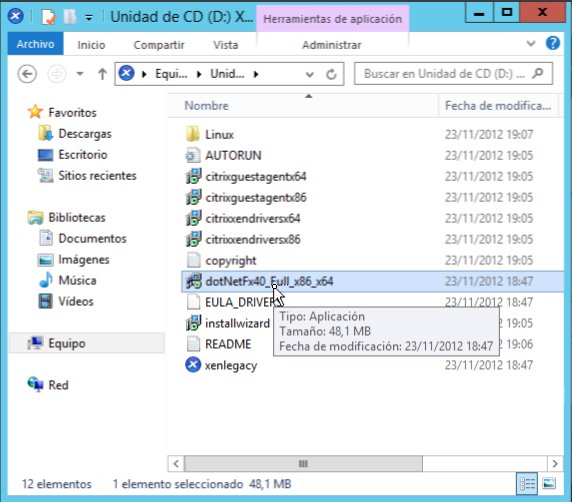
Task: Open the Archivo menu tab
Action: coord(35,44)
